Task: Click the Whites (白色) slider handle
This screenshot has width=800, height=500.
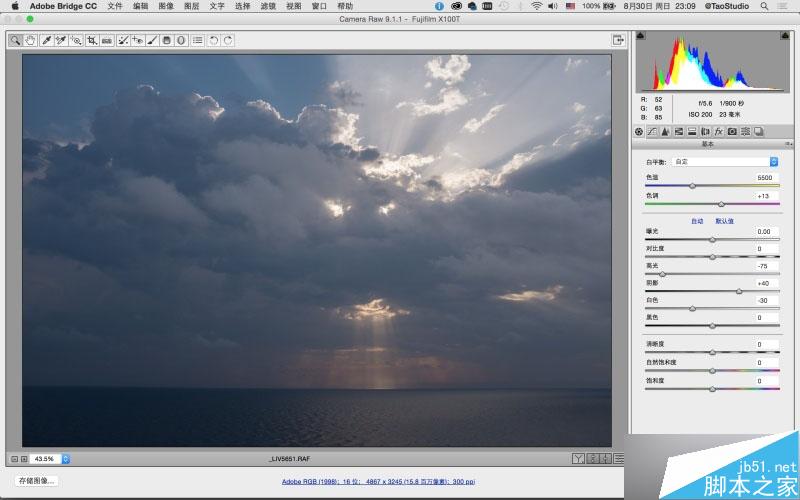Action: pos(692,309)
